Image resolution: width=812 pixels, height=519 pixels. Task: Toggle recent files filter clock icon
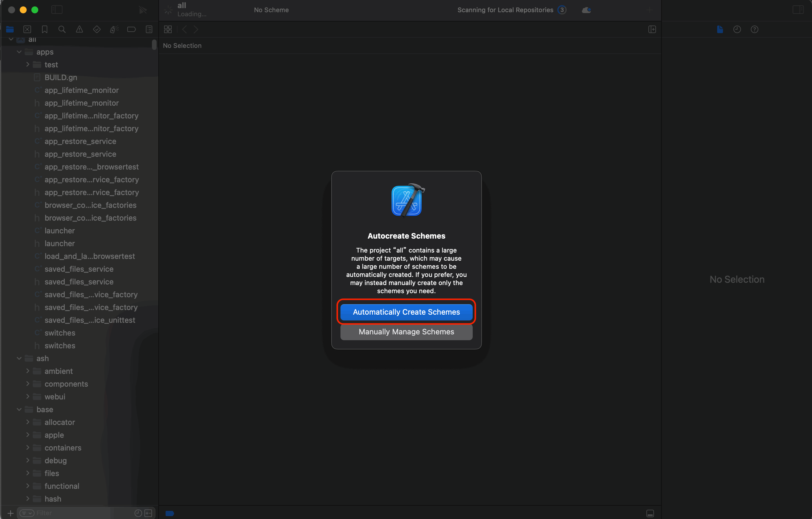coord(138,513)
